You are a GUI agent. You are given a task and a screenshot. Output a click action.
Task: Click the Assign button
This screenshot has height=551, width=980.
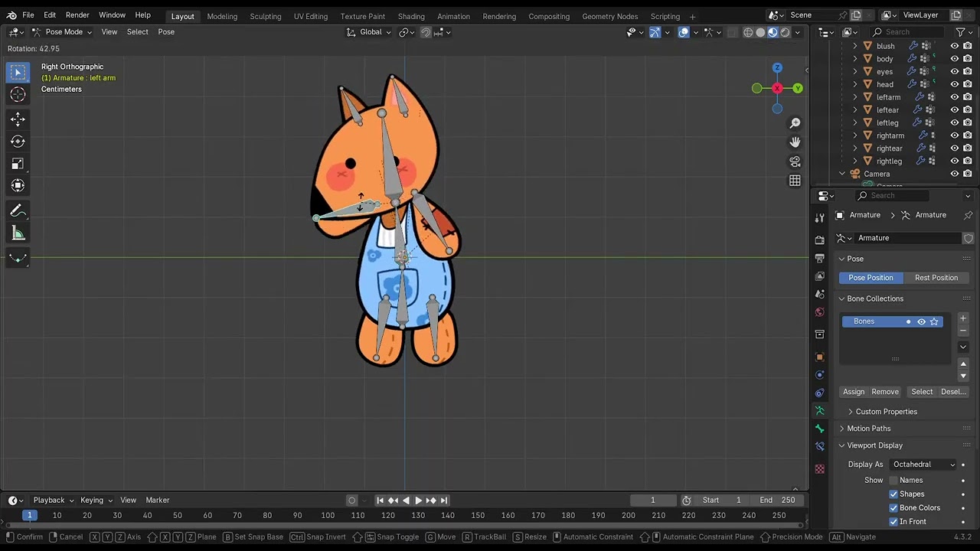coord(854,392)
